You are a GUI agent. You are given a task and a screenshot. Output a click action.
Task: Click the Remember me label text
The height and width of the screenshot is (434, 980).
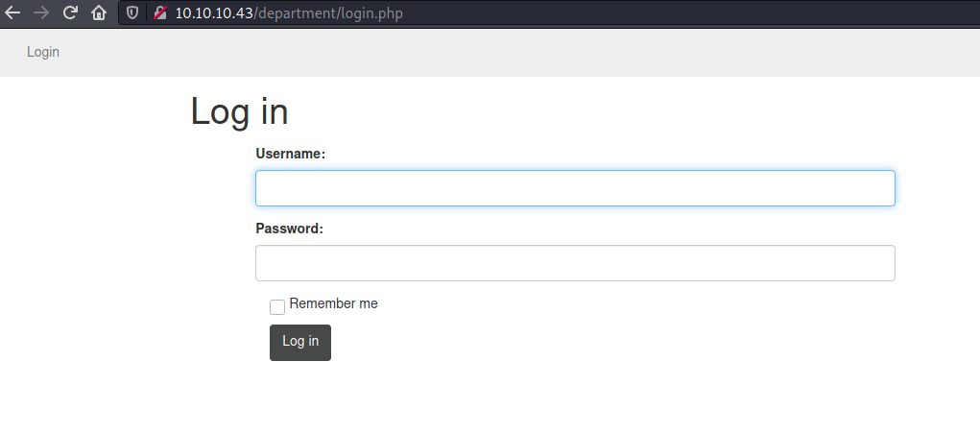[333, 303]
